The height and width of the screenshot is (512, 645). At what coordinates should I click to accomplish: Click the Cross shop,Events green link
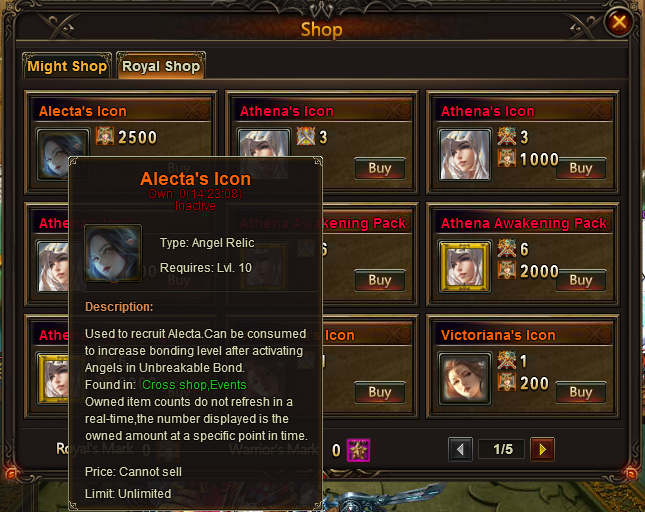coord(194,385)
